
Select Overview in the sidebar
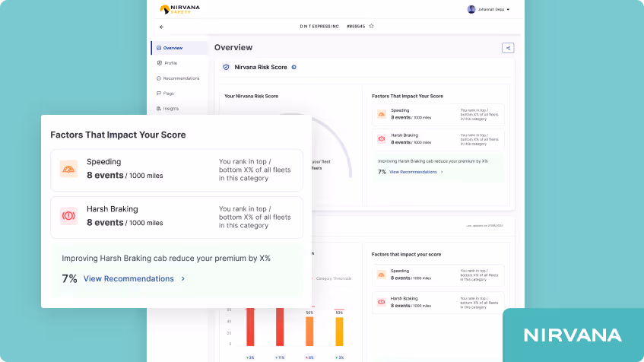coord(179,48)
